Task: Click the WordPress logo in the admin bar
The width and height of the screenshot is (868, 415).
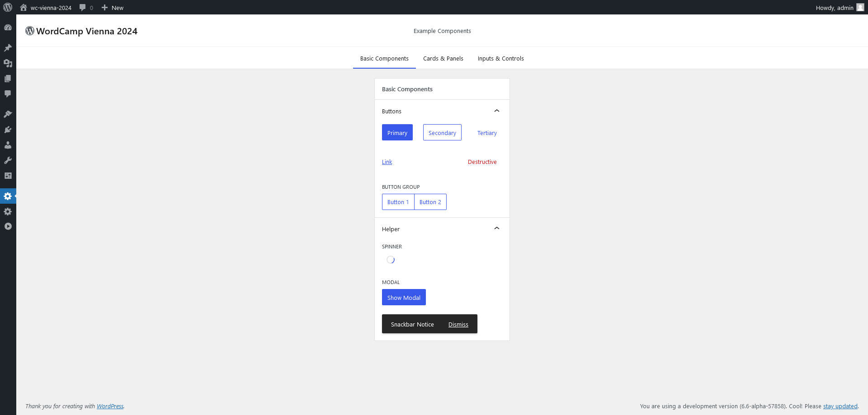Action: tap(7, 7)
